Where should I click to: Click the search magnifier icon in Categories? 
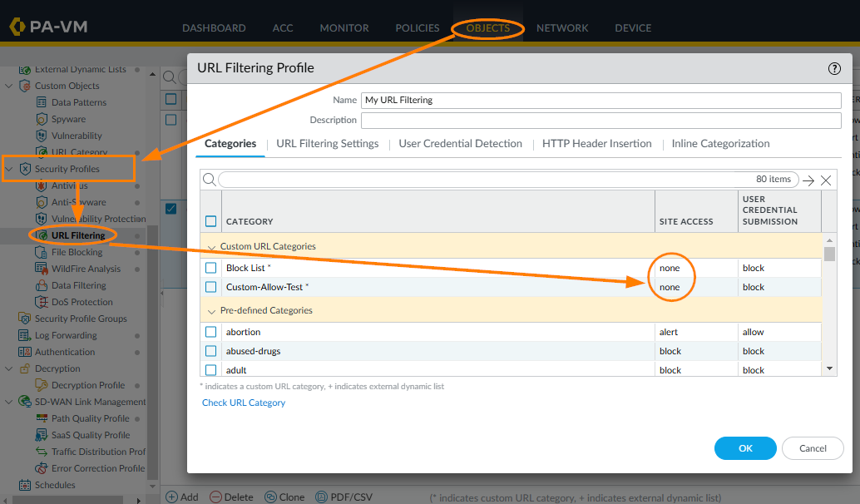(209, 180)
